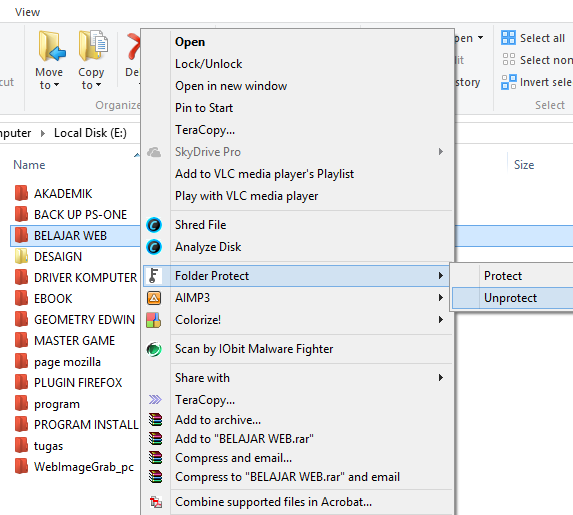Image resolution: width=573 pixels, height=515 pixels.
Task: Select Protect in the Folder Protect submenu
Action: pyautogui.click(x=503, y=276)
